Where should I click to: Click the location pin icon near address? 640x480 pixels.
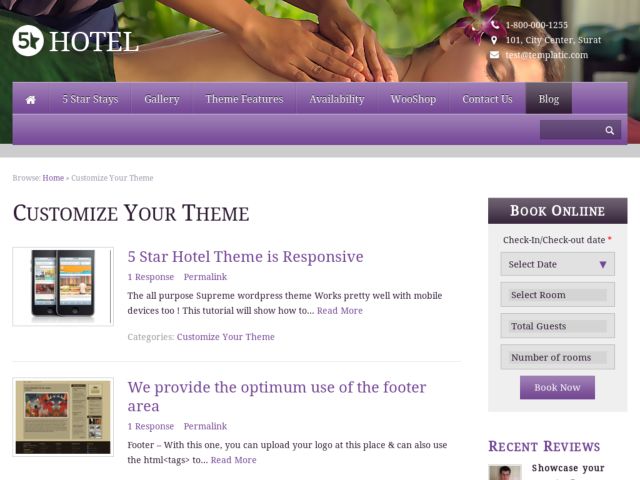coord(494,40)
